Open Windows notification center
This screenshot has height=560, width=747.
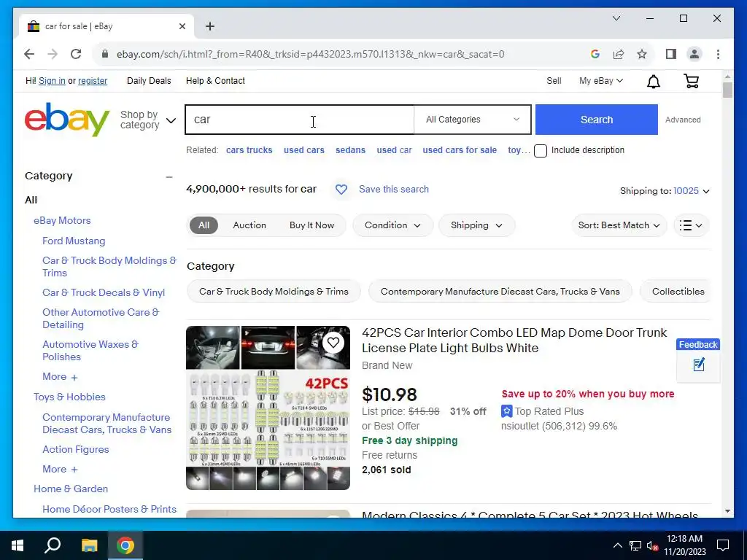[723, 545]
